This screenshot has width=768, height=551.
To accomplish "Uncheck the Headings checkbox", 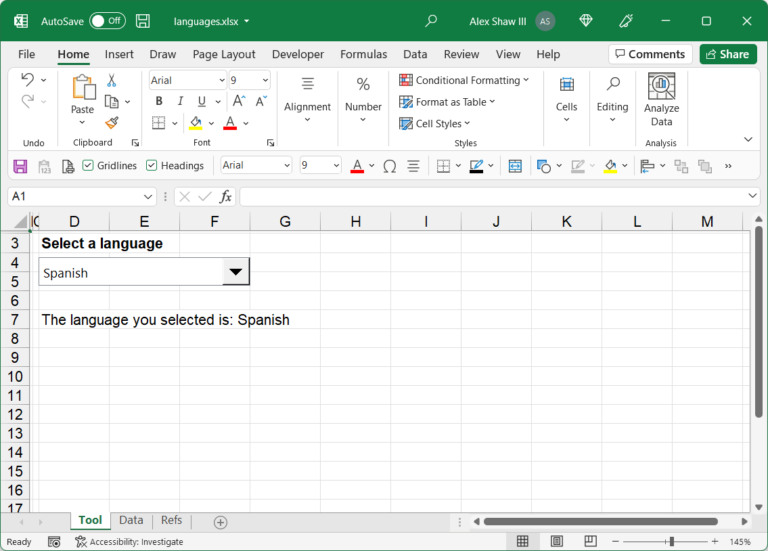I will pos(151,166).
